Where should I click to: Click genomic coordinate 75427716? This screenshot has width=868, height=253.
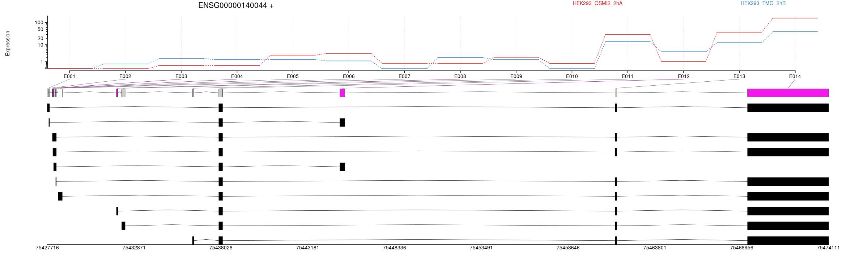[47, 248]
